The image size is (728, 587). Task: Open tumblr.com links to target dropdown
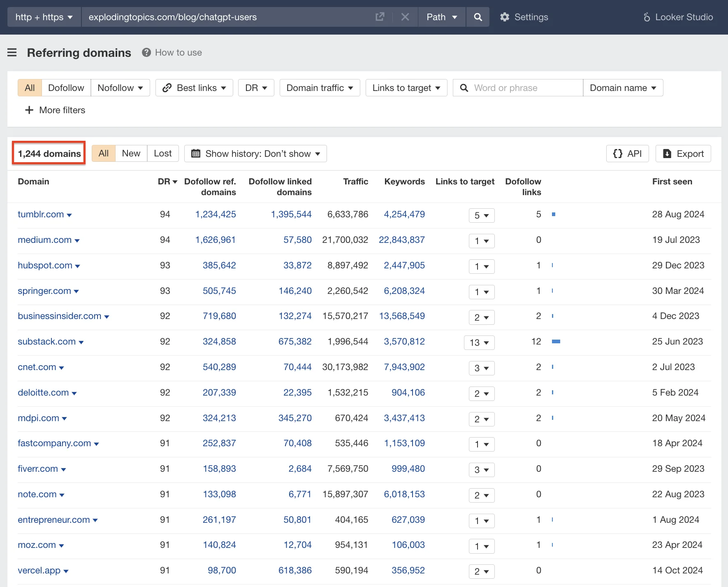(x=481, y=215)
